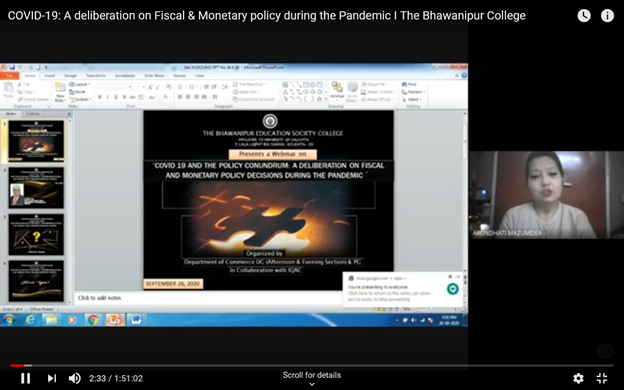Open Internet Explorer from the taskbar
The height and width of the screenshot is (390, 624).
30,320
